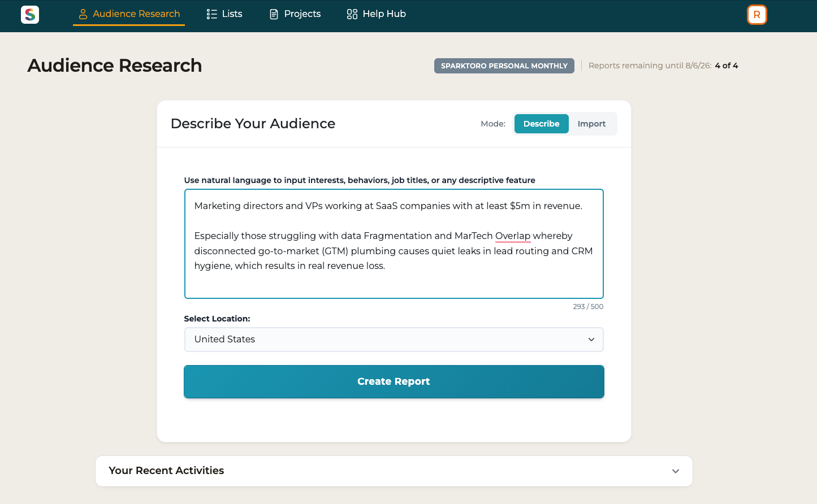
Task: Go to the Projects tab
Action: pos(295,14)
